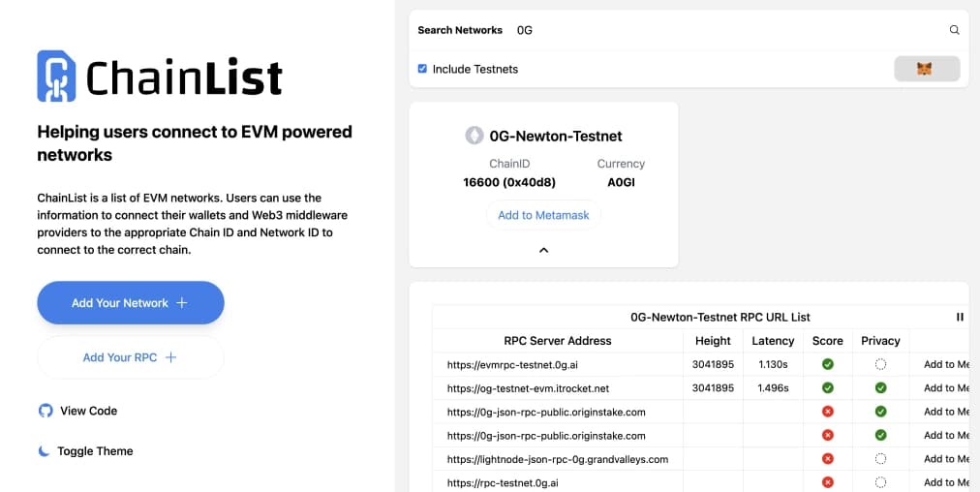Image resolution: width=980 pixels, height=492 pixels.
Task: Click the Score column header
Action: (828, 341)
